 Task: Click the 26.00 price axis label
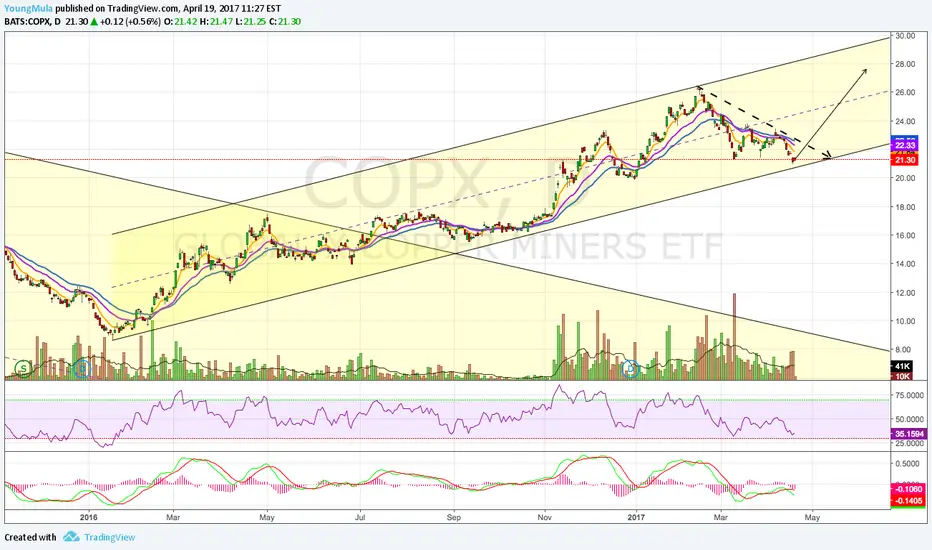click(x=905, y=93)
